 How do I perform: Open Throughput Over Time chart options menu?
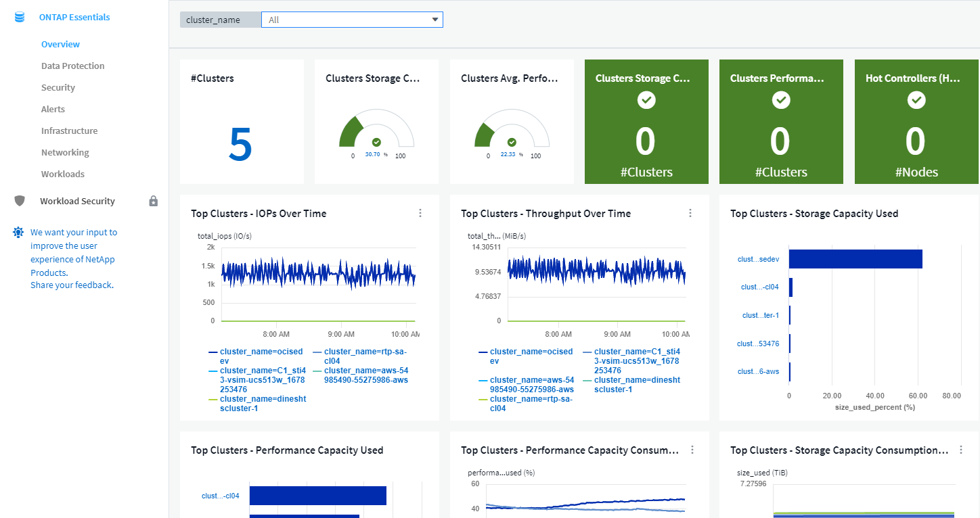[x=690, y=213]
